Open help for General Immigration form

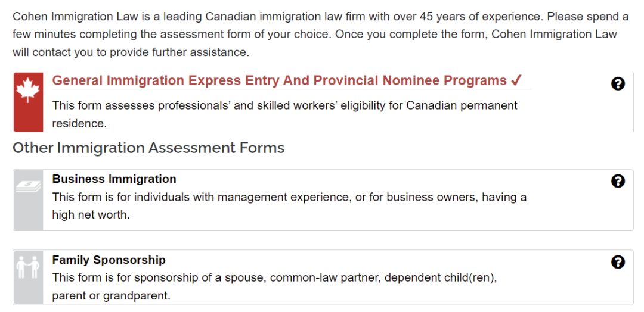click(618, 84)
